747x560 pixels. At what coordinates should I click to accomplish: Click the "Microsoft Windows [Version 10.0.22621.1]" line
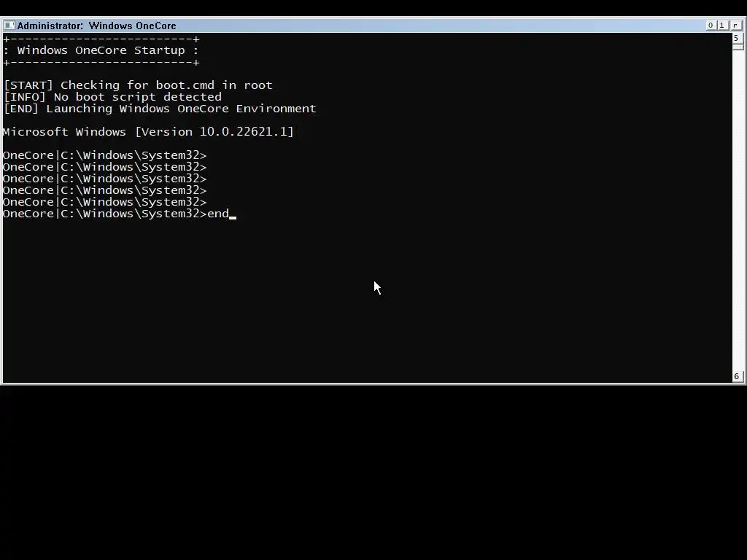tap(148, 132)
